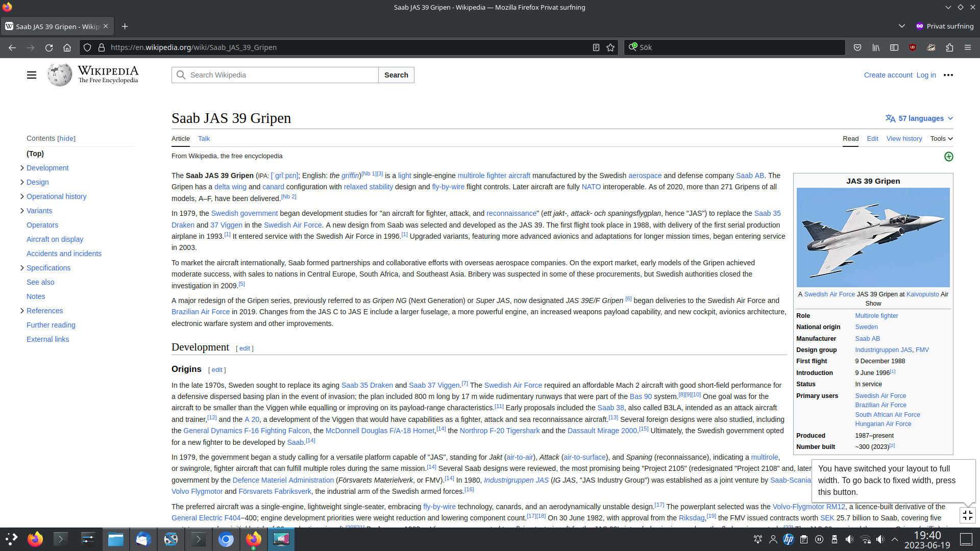Bookmark this page with the star icon

pos(610,47)
